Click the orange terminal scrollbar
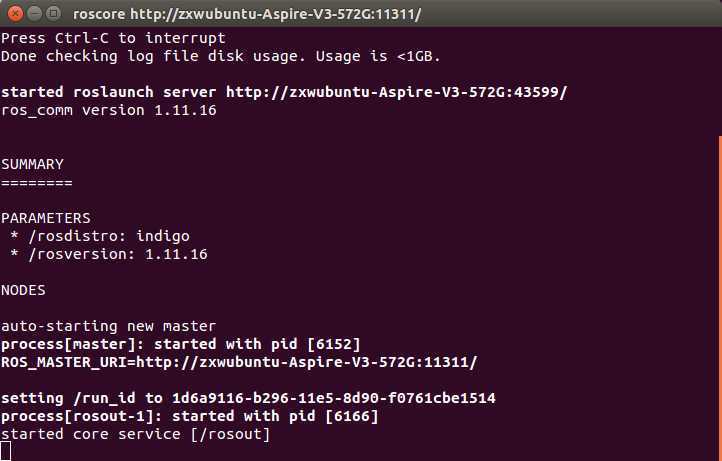Screen dimensions: 722x461 click(x=720, y=298)
